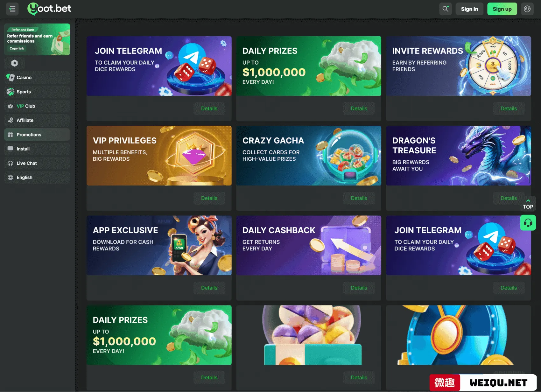Open Details for the Invite Rewards promotion
Image resolution: width=541 pixels, height=392 pixels.
pyautogui.click(x=509, y=108)
